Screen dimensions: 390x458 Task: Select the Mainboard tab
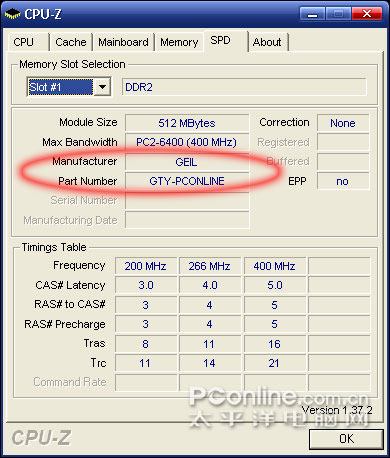click(x=123, y=42)
